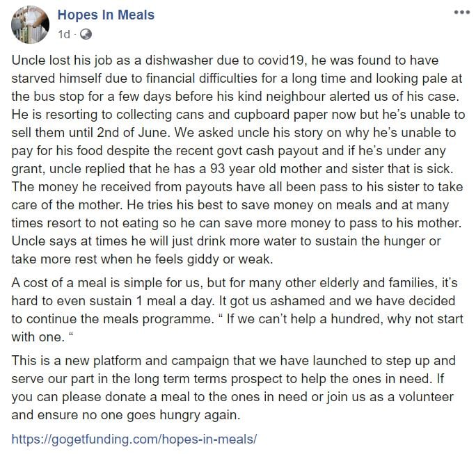Open the gogetfunding.com hopes-in-meals link
The image size is (476, 454).
(x=135, y=439)
